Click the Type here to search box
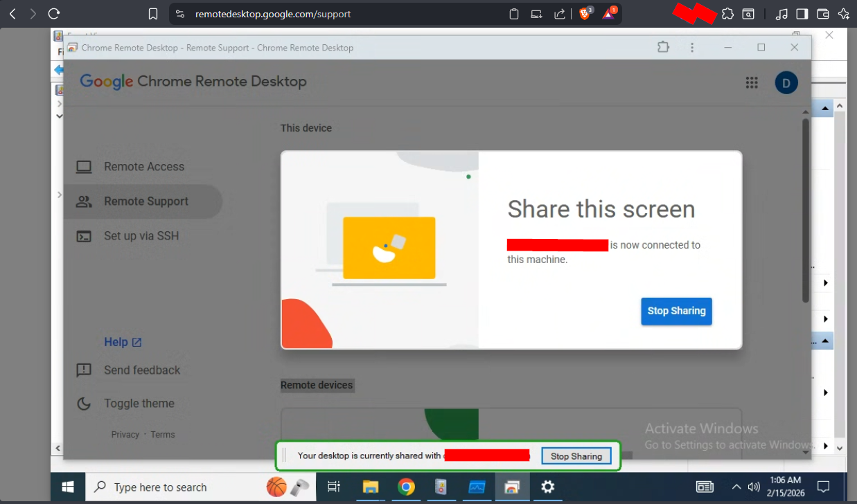The image size is (857, 504). pyautogui.click(x=201, y=487)
